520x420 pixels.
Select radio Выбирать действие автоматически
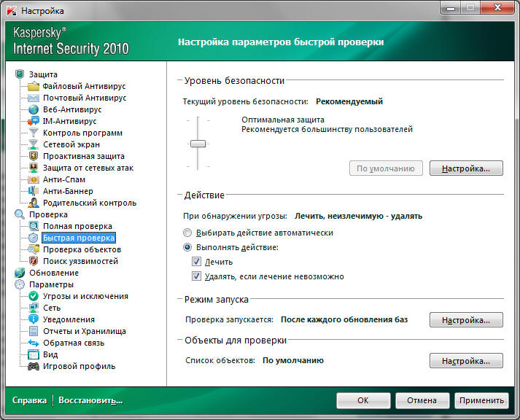pyautogui.click(x=188, y=233)
